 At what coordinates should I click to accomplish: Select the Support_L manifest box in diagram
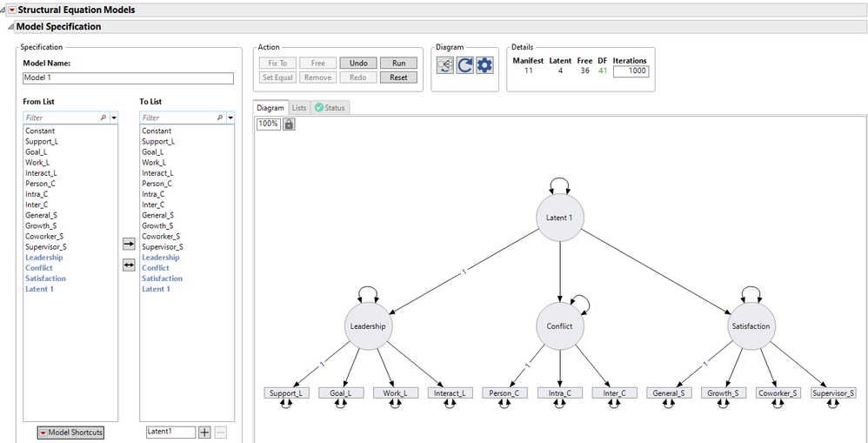click(x=286, y=393)
